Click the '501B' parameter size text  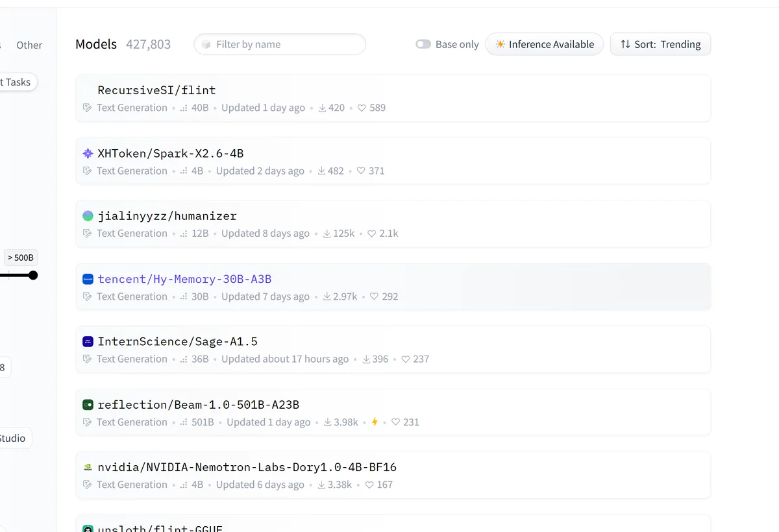(x=203, y=422)
